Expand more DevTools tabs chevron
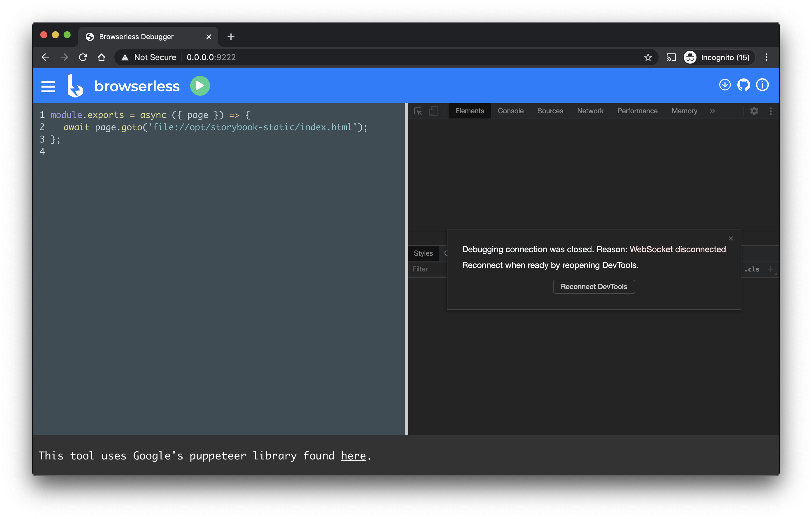 712,111
